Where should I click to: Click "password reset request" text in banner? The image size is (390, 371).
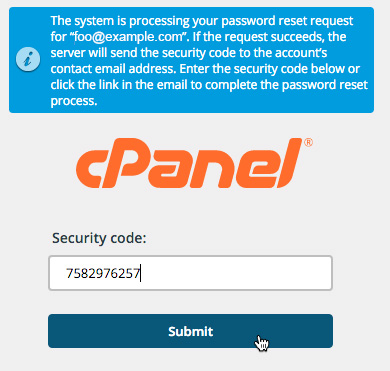pos(287,21)
